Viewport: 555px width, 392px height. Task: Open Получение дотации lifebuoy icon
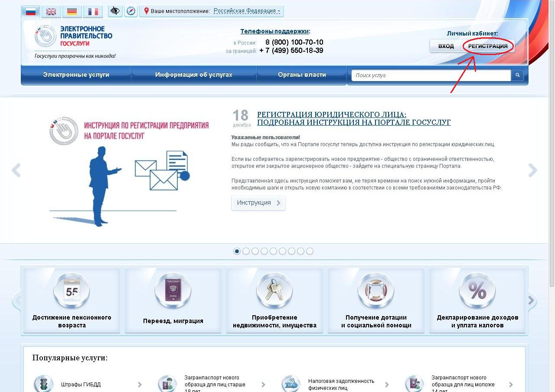tap(376, 290)
